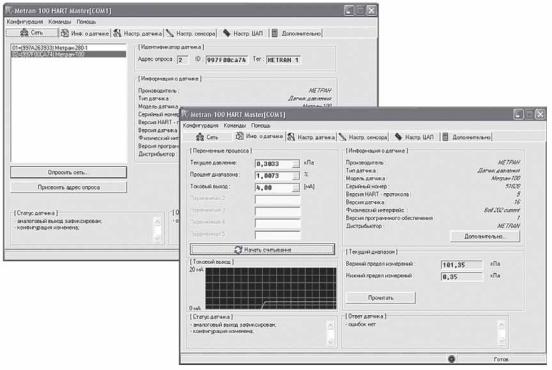Open the Команды menu in the back window
This screenshot has height=370, width=552.
pos(59,22)
